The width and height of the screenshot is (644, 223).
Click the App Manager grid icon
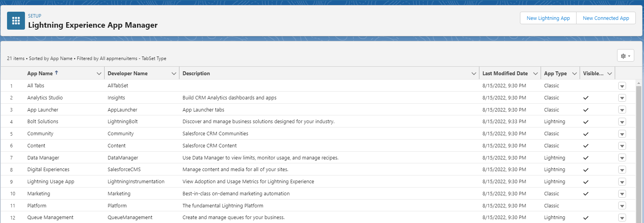[16, 21]
